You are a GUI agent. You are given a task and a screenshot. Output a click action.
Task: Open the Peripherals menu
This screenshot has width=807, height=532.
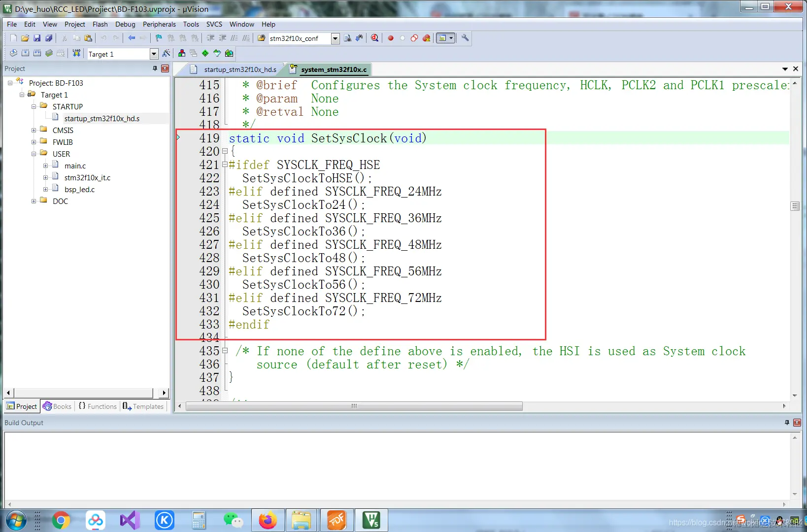point(159,24)
